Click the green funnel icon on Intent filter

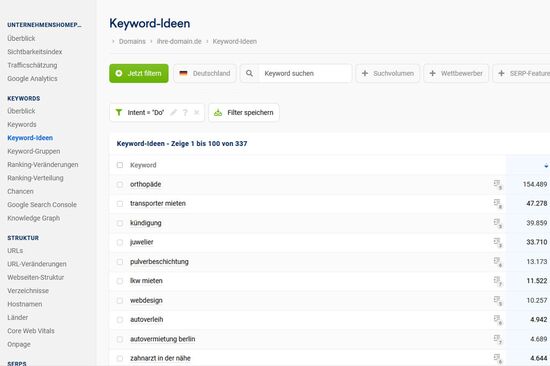(x=119, y=112)
